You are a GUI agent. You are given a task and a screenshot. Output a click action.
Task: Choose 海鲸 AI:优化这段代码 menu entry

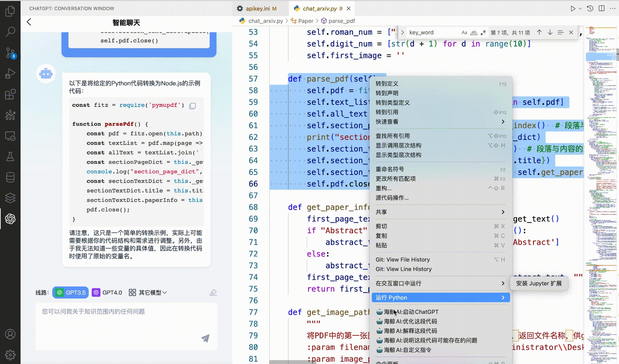pyautogui.click(x=441, y=322)
